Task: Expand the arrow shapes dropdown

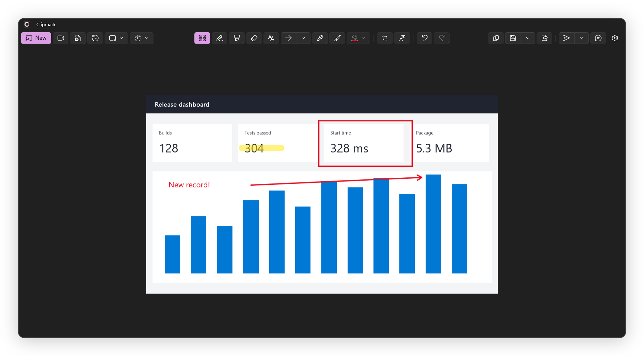Action: [x=303, y=38]
